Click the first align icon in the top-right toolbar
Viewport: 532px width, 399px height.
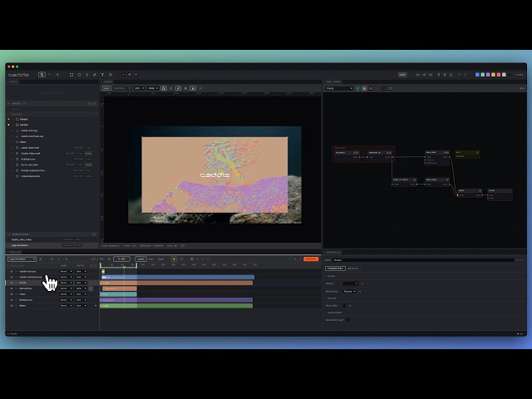tap(417, 75)
